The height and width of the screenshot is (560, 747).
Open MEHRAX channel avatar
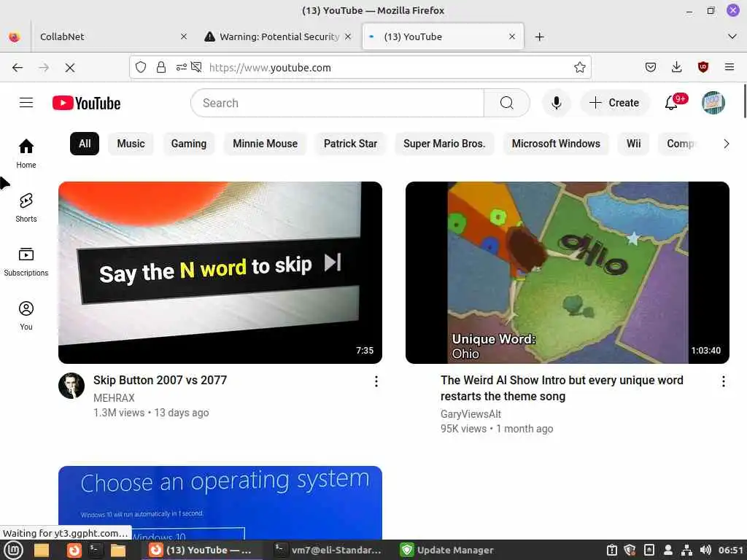pyautogui.click(x=71, y=386)
